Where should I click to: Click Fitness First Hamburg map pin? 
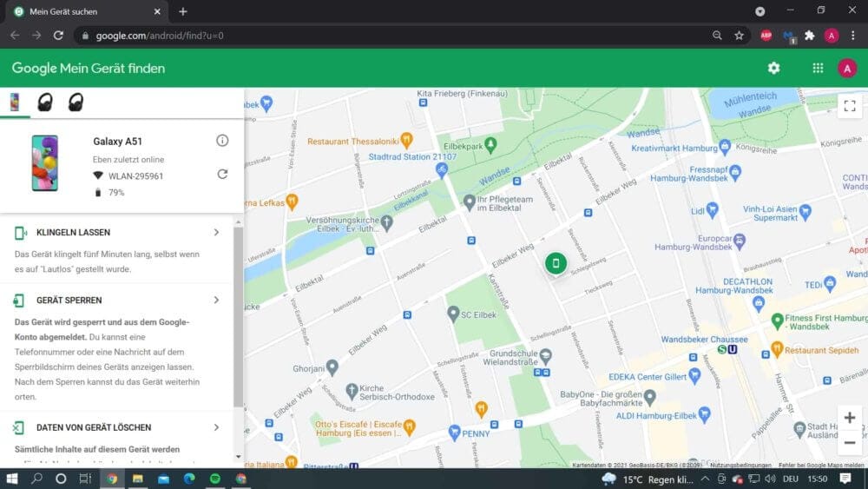pos(777,320)
